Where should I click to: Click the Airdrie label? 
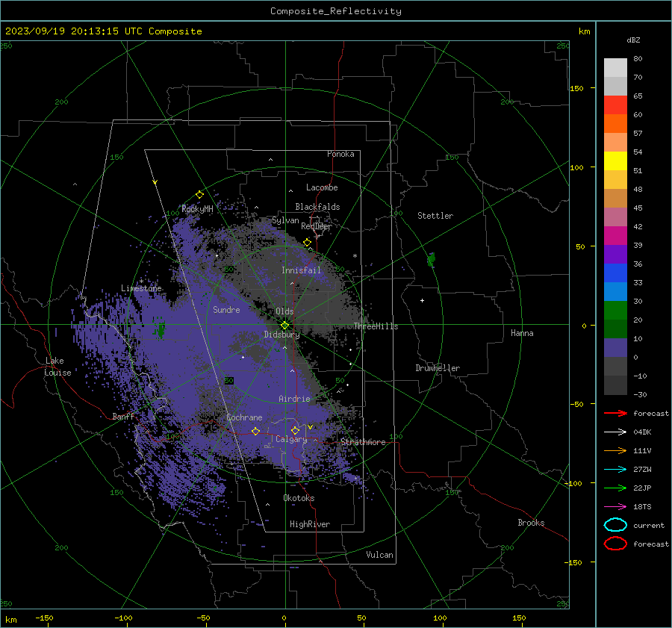click(x=294, y=399)
